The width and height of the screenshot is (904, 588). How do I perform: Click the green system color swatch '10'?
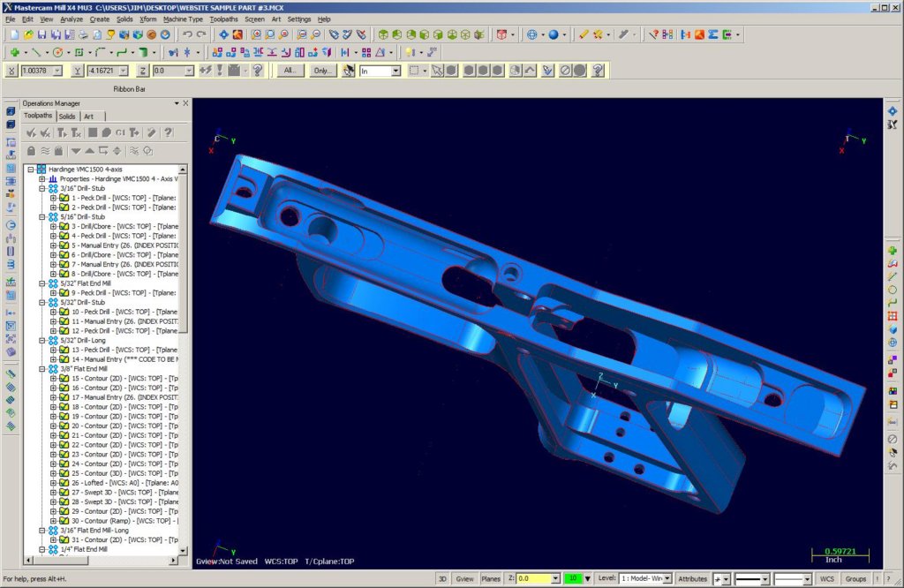point(572,578)
